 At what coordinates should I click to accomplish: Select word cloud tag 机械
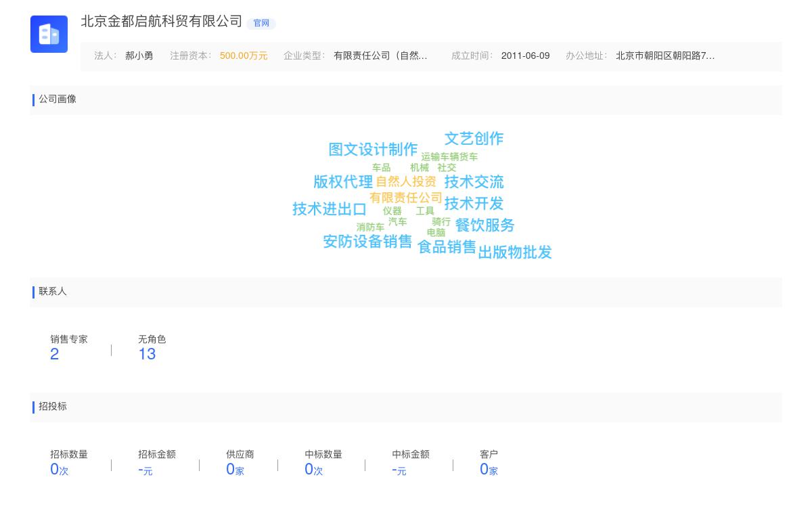(420, 168)
